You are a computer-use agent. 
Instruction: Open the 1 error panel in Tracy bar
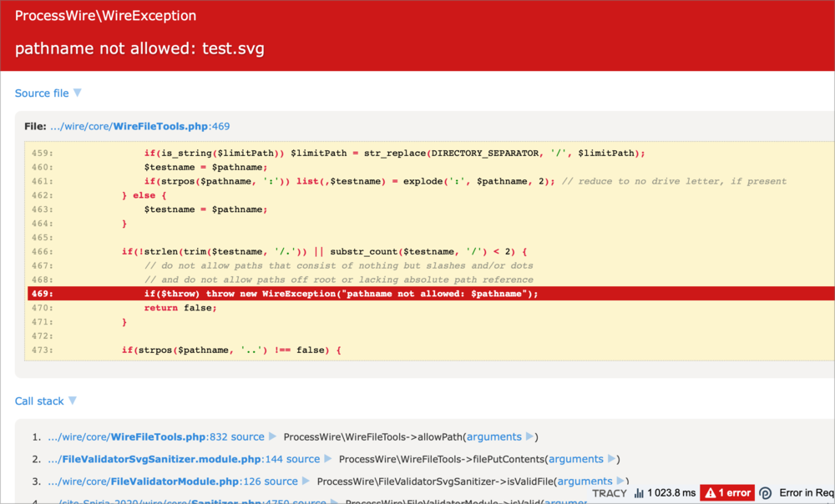click(x=726, y=493)
